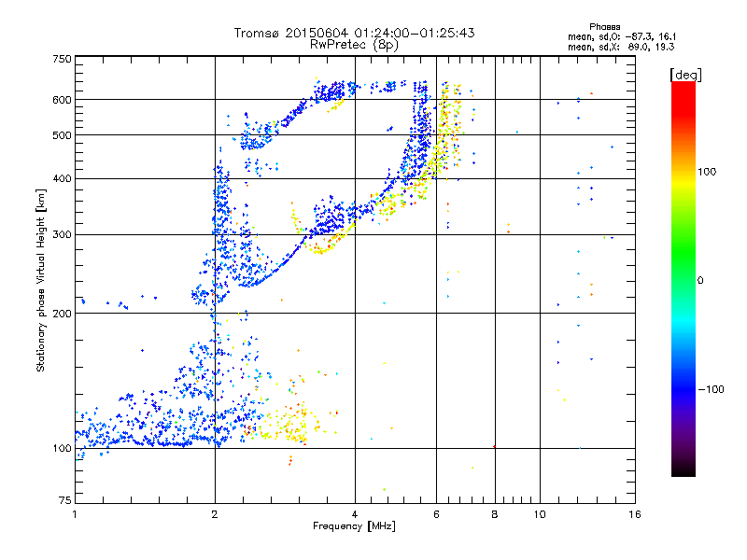This screenshot has height=560, width=747.
Task: Select the 'mean, sd,O: -87.3, 16.1' line
Action: (x=622, y=36)
